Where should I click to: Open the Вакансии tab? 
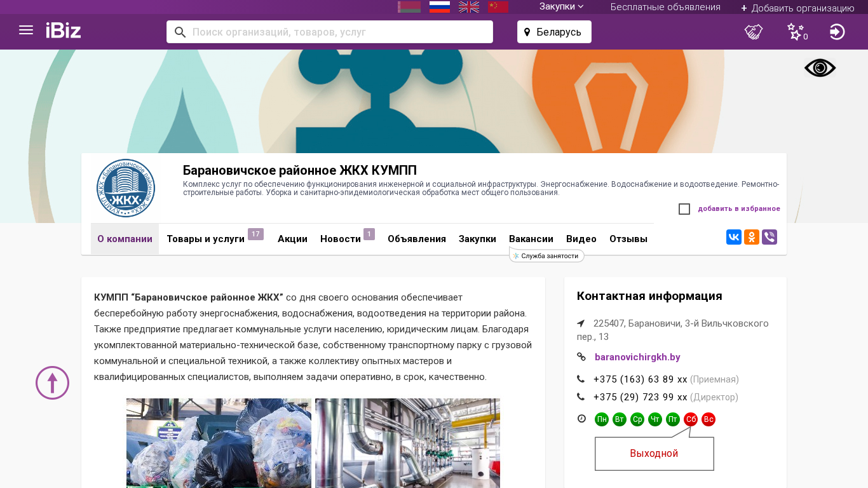[531, 239]
